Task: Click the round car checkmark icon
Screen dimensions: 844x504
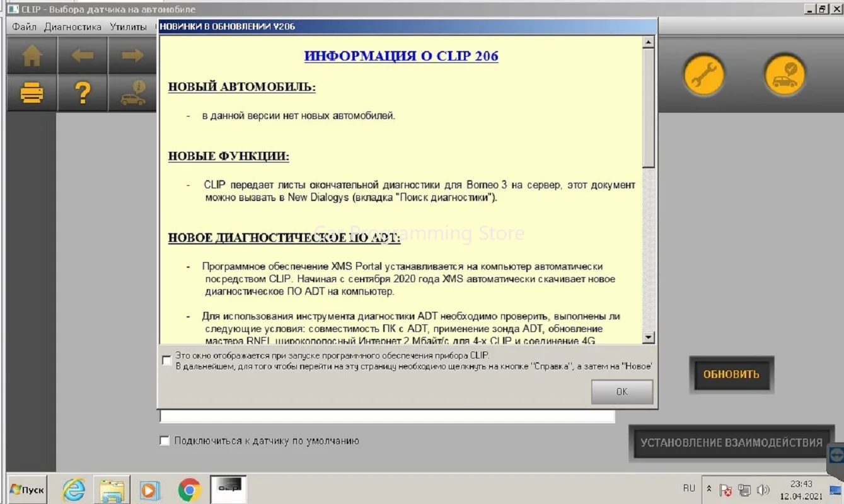Action: click(x=785, y=75)
